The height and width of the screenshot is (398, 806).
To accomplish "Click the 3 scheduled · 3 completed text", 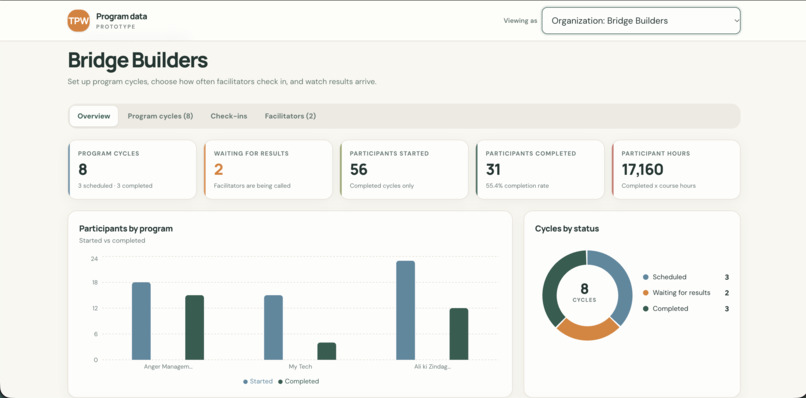I will click(x=115, y=186).
